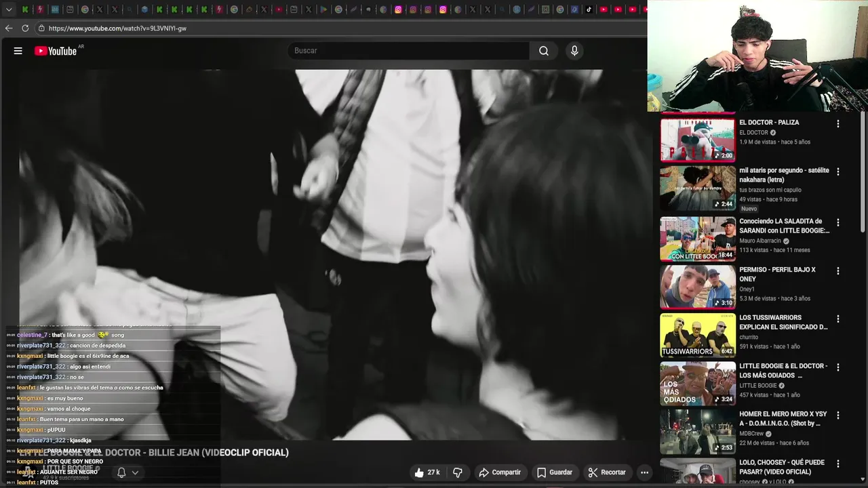The height and width of the screenshot is (488, 868).
Task: Open options for HOMER EL MERO MERO video
Action: point(838,415)
